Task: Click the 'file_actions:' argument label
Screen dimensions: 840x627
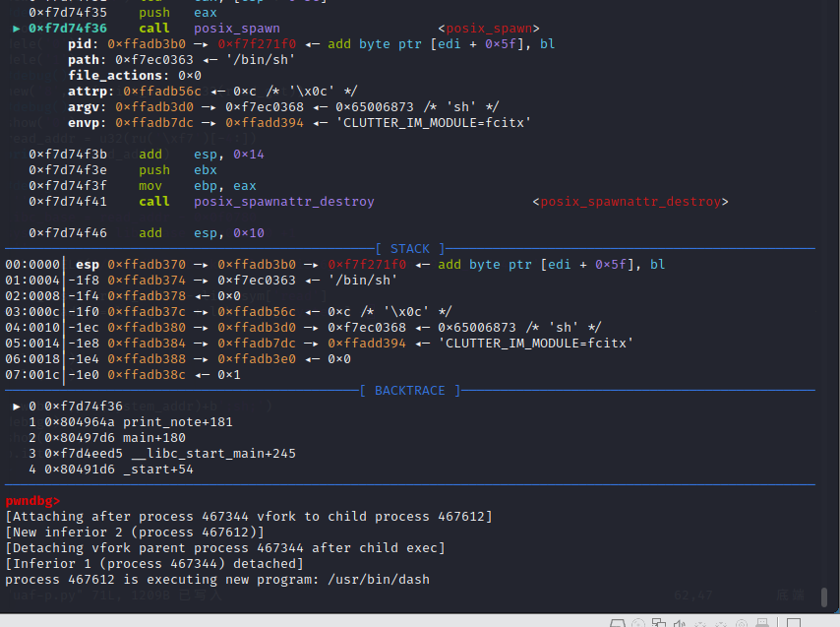Action: [x=118, y=76]
